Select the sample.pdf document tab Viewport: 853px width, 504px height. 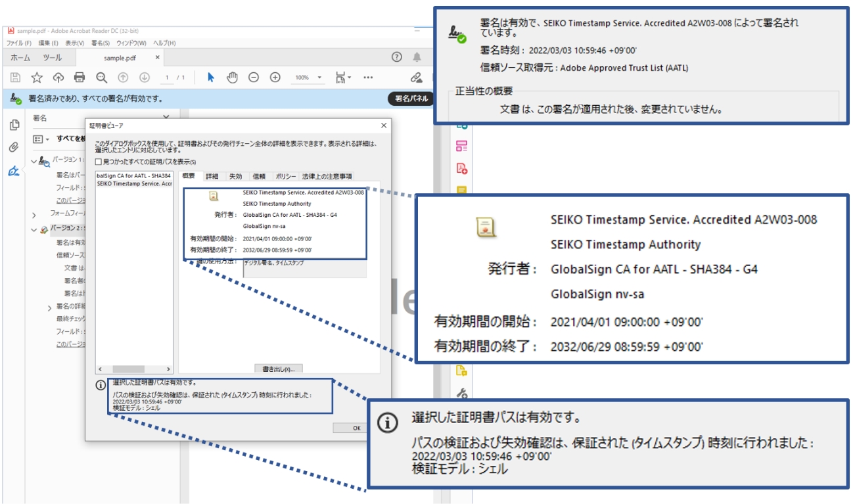(120, 58)
